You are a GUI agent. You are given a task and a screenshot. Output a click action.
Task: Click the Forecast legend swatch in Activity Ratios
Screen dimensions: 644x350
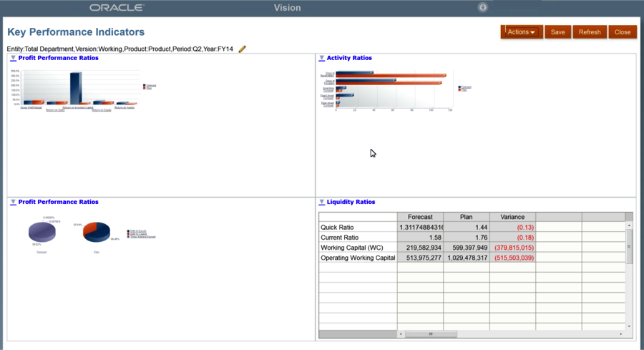[x=460, y=87]
